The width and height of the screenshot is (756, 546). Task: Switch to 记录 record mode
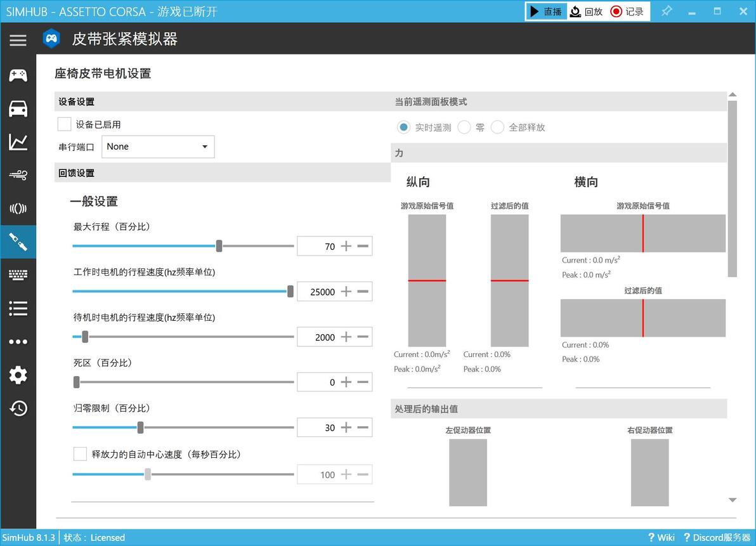[627, 11]
